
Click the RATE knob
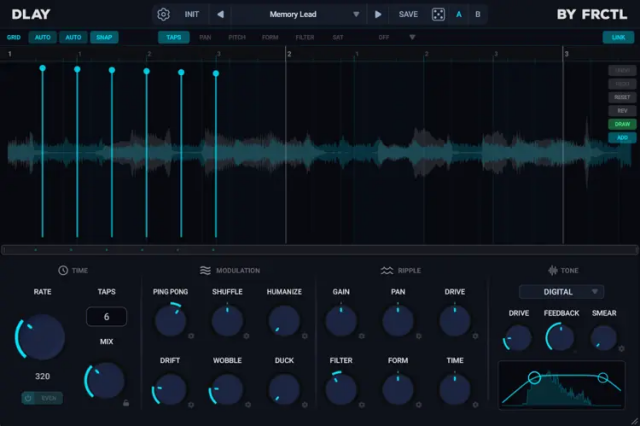pyautogui.click(x=42, y=337)
